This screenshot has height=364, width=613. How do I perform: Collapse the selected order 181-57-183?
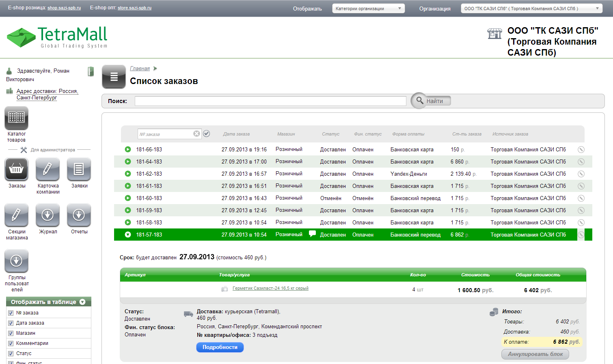pos(128,235)
